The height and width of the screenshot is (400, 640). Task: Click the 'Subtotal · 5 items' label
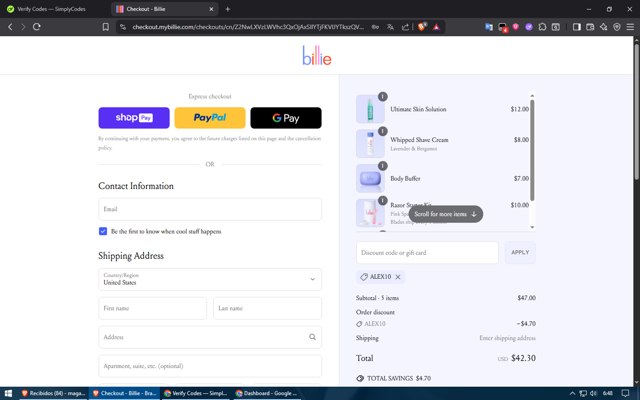(377, 298)
